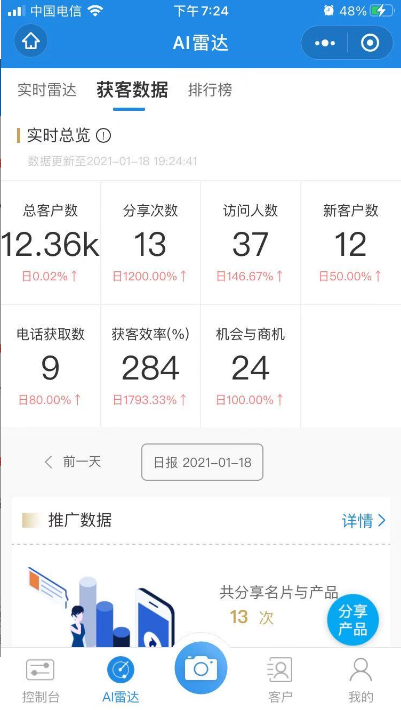This screenshot has height=710, width=401.
Task: Go to 前一天 with left chevron
Action: tap(72, 462)
